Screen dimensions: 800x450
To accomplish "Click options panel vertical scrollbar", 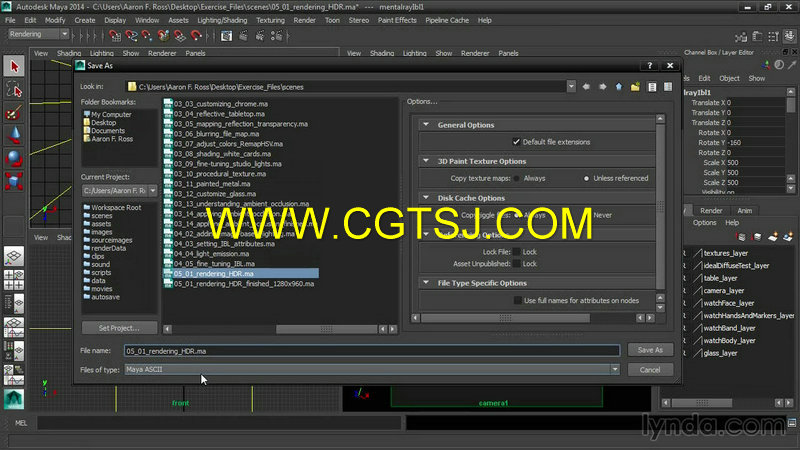I will (x=660, y=207).
